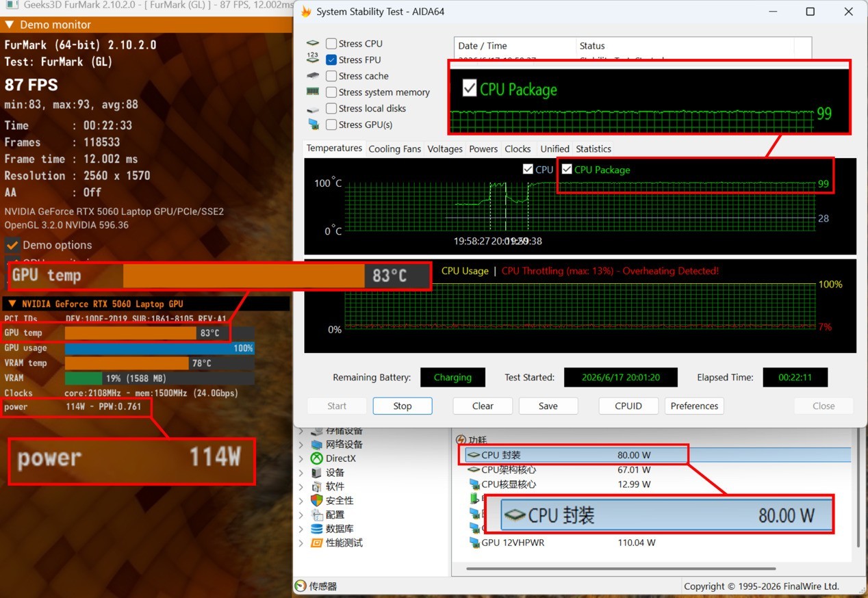Click the cache chip icon beside Stress cache
Image resolution: width=868 pixels, height=598 pixels.
pyautogui.click(x=313, y=76)
